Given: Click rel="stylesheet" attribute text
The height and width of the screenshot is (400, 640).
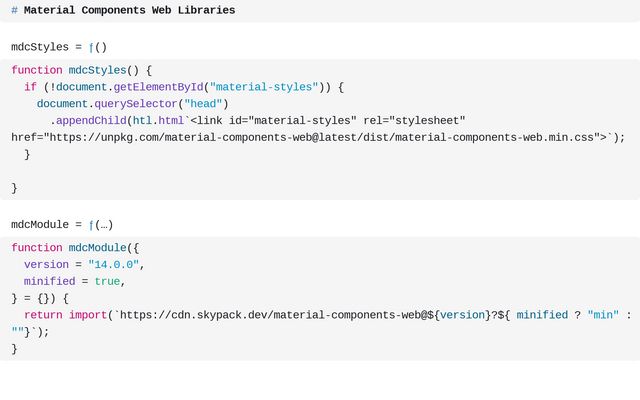Looking at the screenshot, I should pos(414,121).
